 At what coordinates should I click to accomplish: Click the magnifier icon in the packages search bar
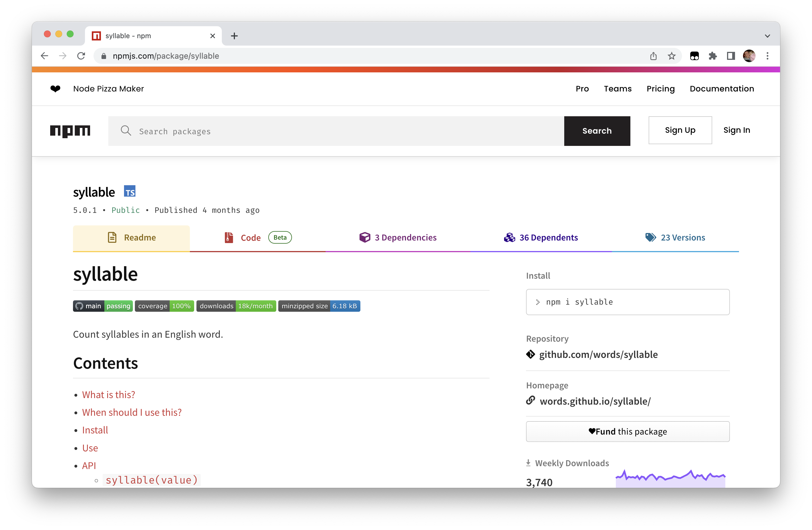click(x=126, y=131)
